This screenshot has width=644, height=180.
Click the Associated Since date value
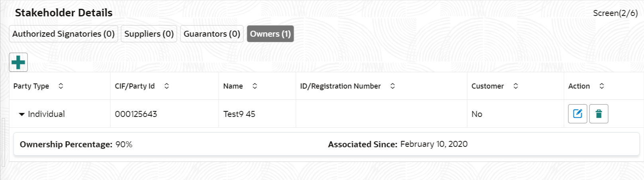click(x=434, y=144)
